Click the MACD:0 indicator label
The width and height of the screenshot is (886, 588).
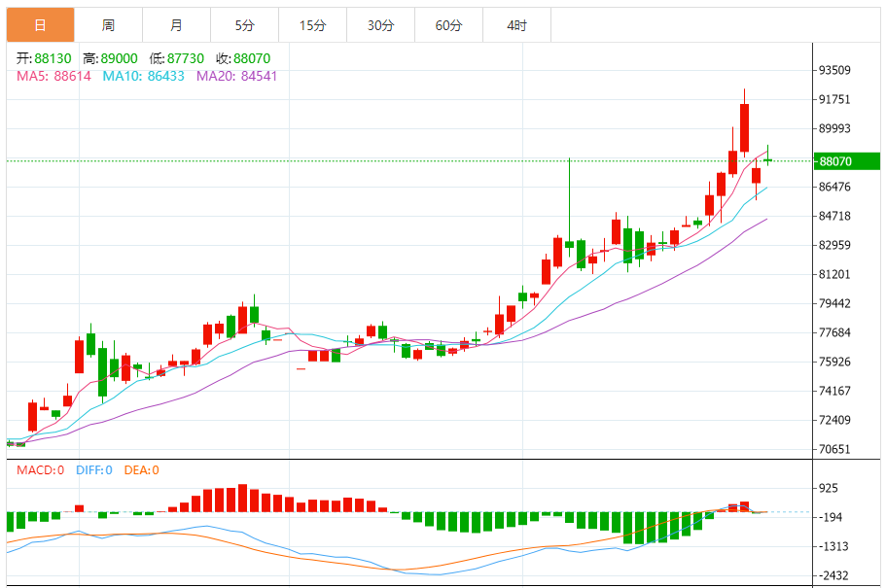click(x=40, y=470)
